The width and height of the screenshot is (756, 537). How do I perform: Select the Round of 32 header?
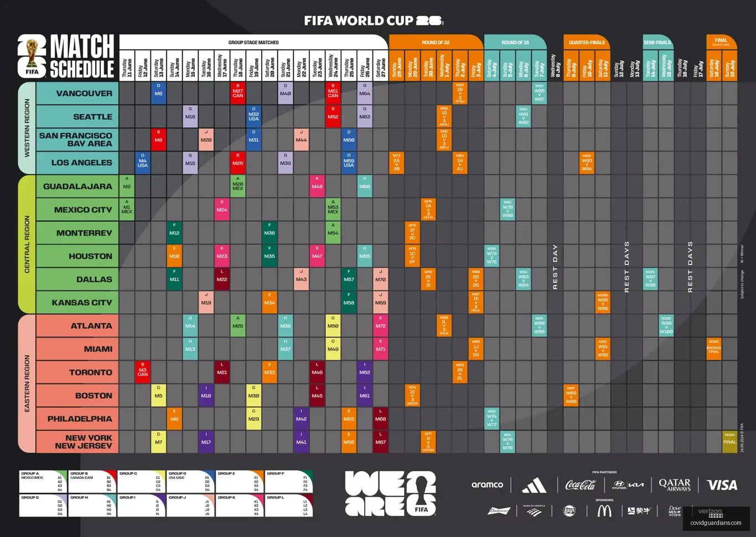tap(436, 42)
